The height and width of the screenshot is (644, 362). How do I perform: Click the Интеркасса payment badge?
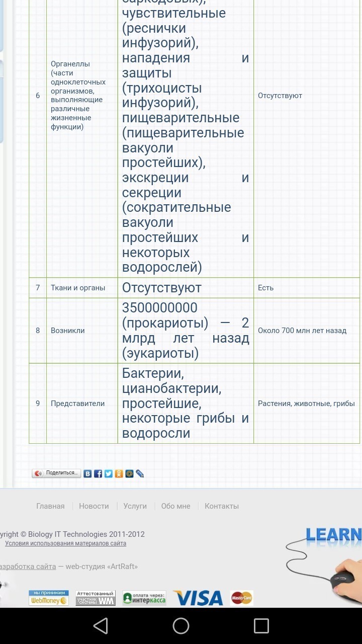tap(144, 598)
